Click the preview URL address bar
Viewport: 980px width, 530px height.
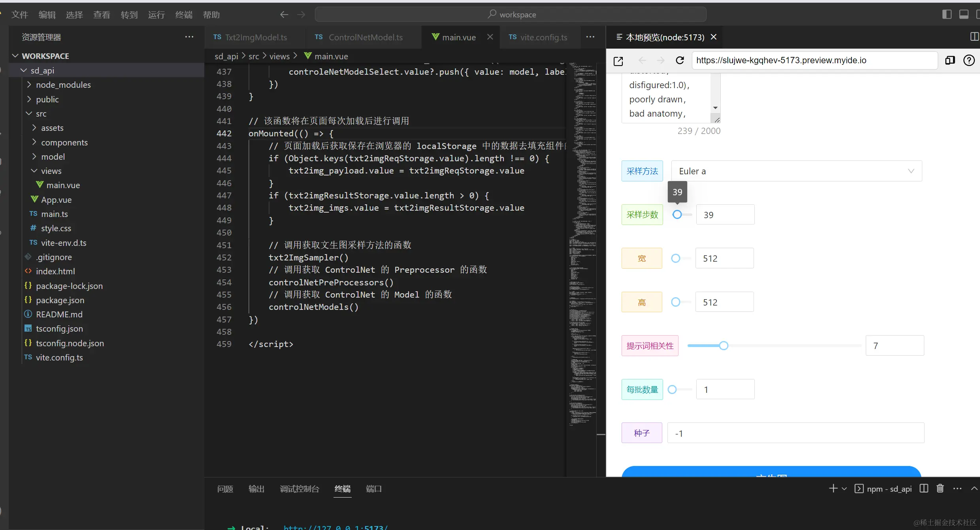point(815,60)
